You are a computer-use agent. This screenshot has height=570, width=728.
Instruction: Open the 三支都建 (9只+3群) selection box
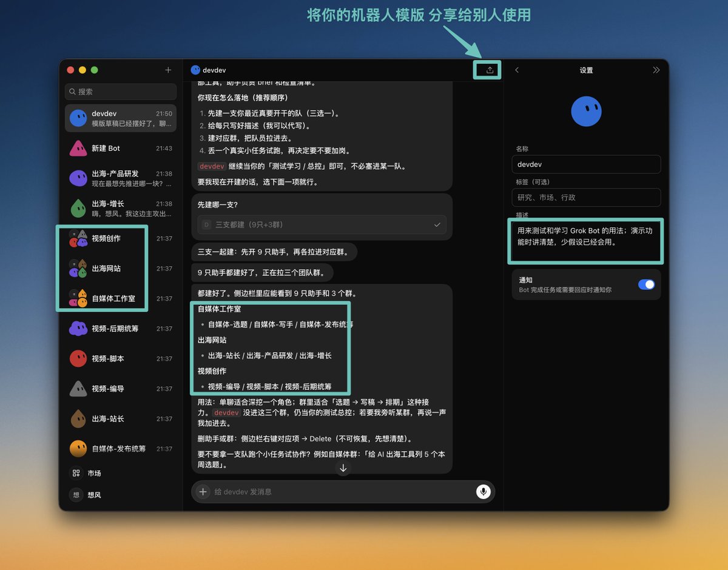click(322, 224)
